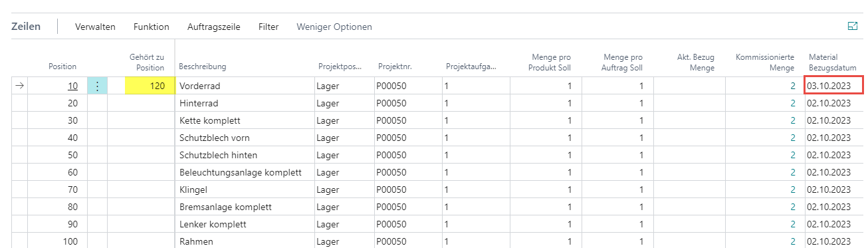The width and height of the screenshot is (868, 248).
Task: Select the row arrow indicator beside position 10
Action: 19,86
